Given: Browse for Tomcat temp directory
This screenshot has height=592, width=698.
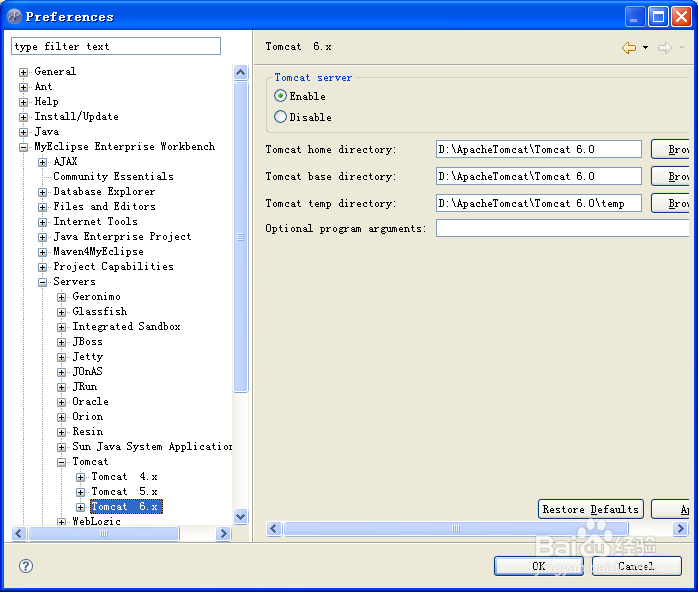Looking at the screenshot, I should pyautogui.click(x=670, y=203).
